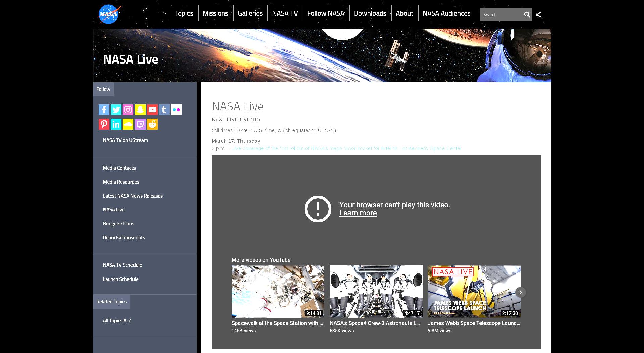Viewport: 644px width, 353px height.
Task: Open All Topics A-Z link
Action: pos(117,321)
